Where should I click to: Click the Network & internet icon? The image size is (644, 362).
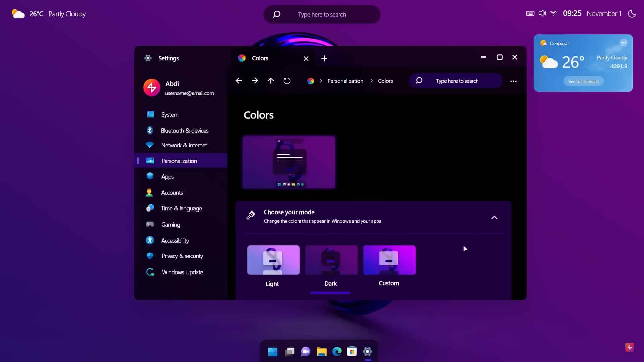[x=150, y=145]
